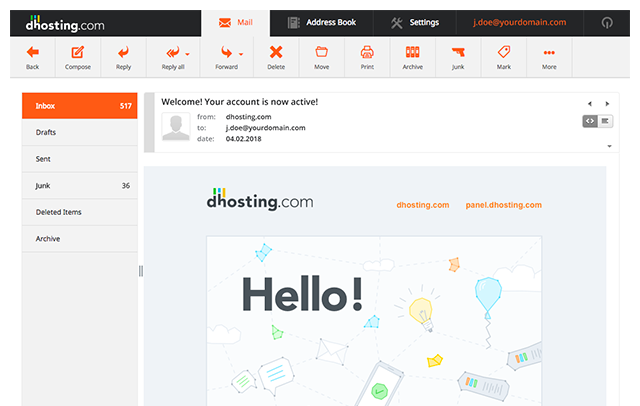
Task: Expand the message header details arrow
Action: [609, 146]
